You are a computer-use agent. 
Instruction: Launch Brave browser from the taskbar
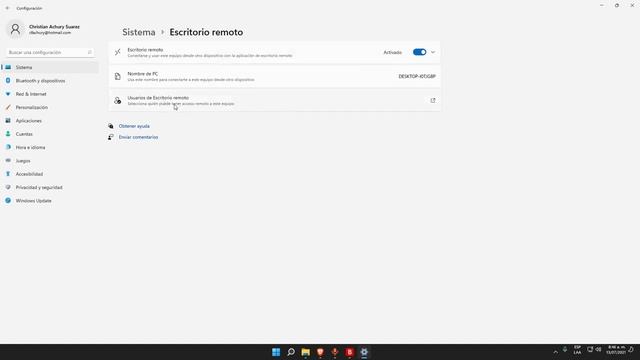[320, 352]
